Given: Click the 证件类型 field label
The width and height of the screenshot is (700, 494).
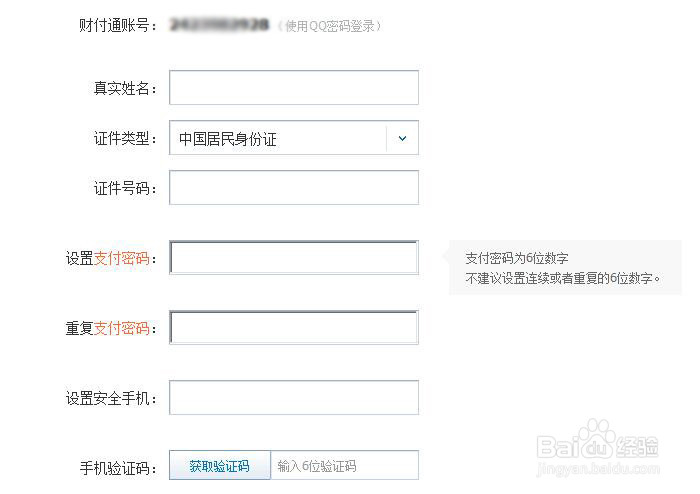Looking at the screenshot, I should (124, 139).
